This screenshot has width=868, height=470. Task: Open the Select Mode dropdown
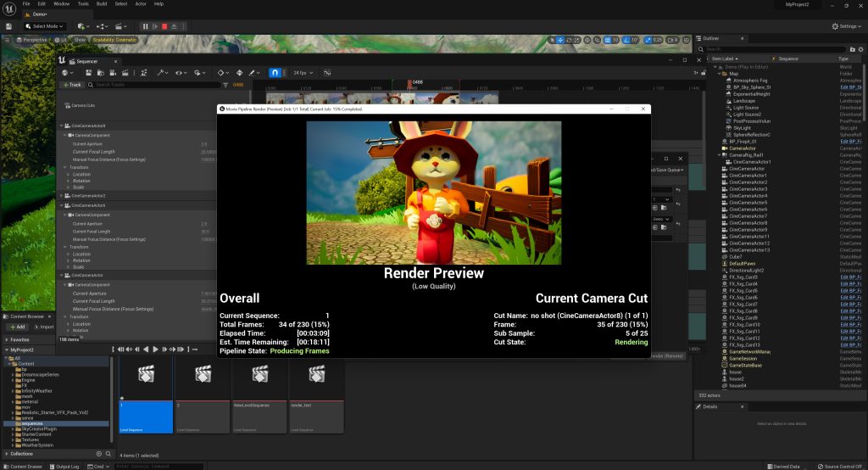(44, 26)
